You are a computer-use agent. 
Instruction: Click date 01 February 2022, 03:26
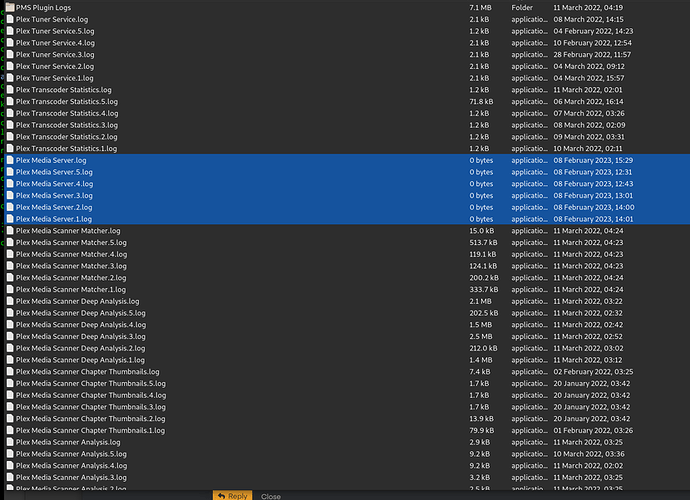pos(593,430)
